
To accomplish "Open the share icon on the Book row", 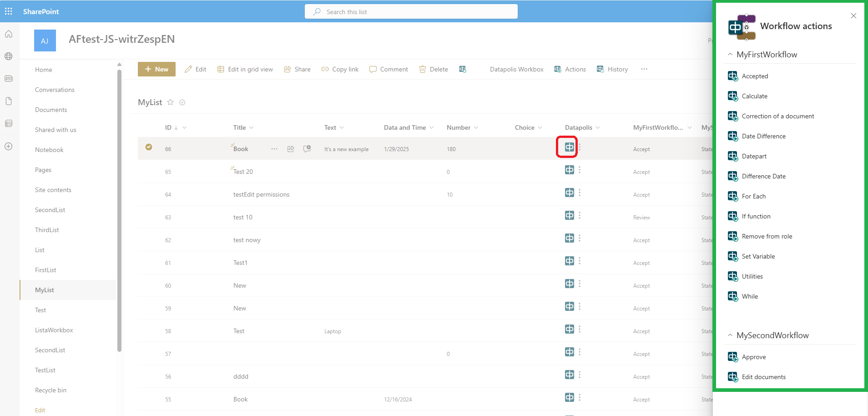I will 291,149.
